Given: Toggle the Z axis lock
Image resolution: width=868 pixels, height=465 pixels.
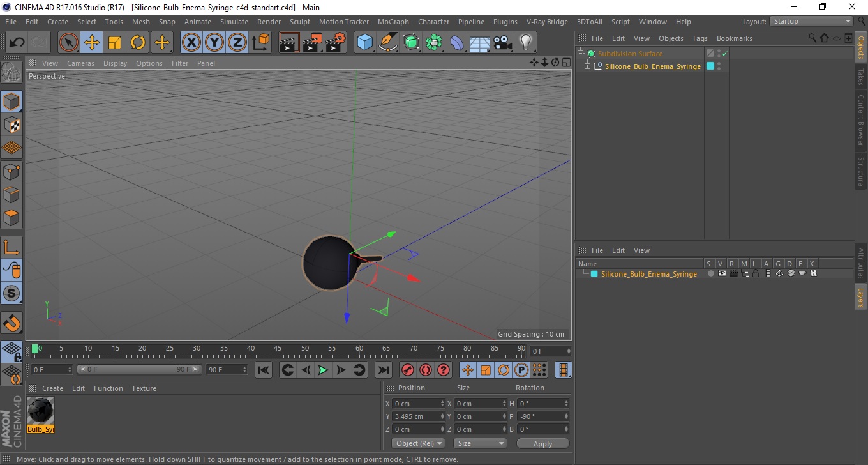Looking at the screenshot, I should coord(237,43).
